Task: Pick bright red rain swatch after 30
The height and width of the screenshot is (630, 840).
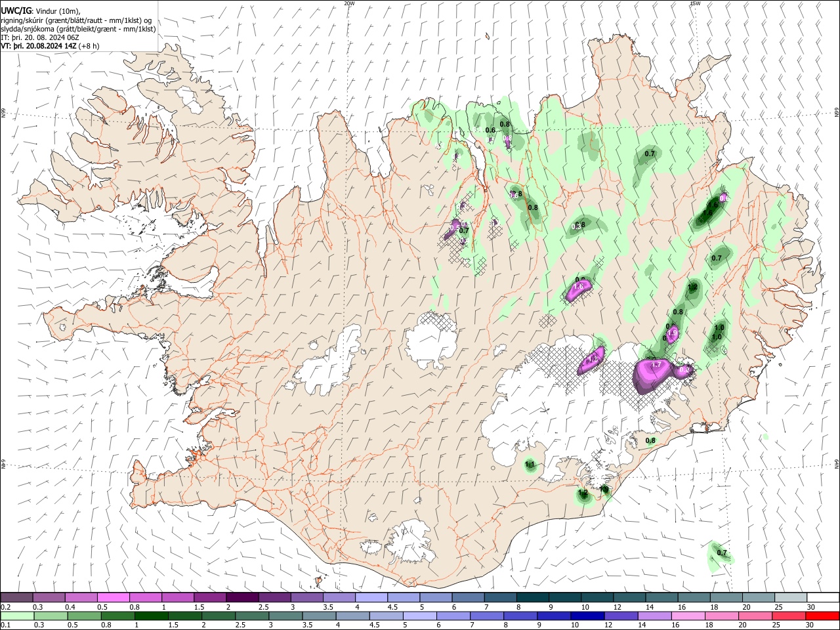Action: 822,616
